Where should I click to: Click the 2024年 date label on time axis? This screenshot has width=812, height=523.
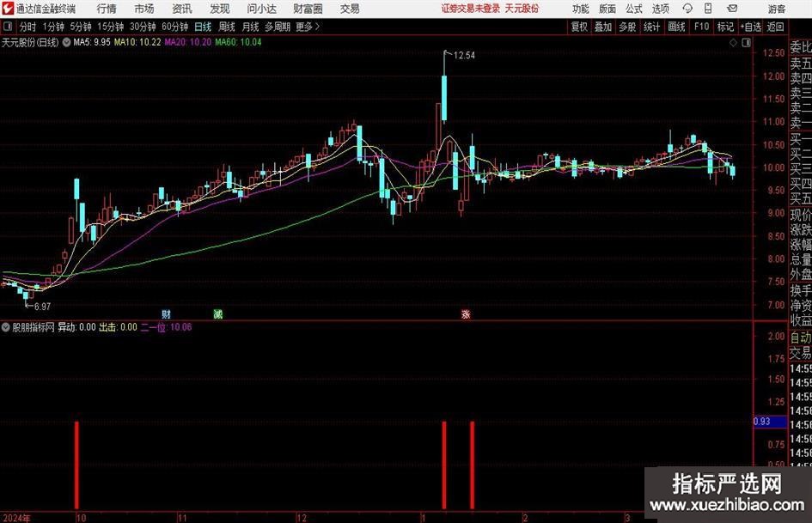coord(16,517)
